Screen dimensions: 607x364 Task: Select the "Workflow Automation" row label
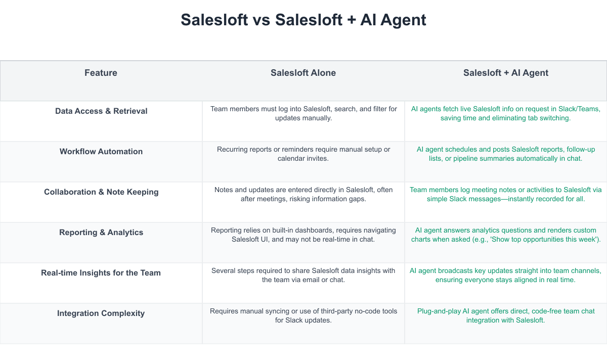coord(101,152)
